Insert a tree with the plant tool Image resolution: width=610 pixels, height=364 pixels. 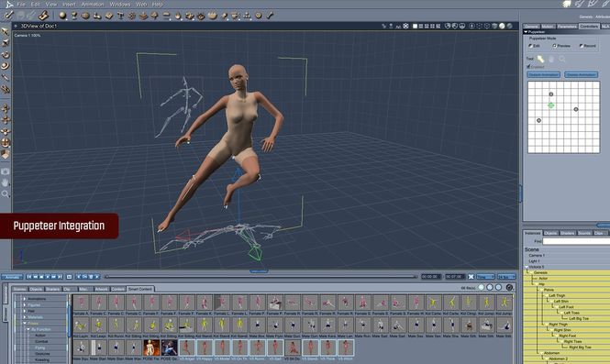(x=154, y=16)
